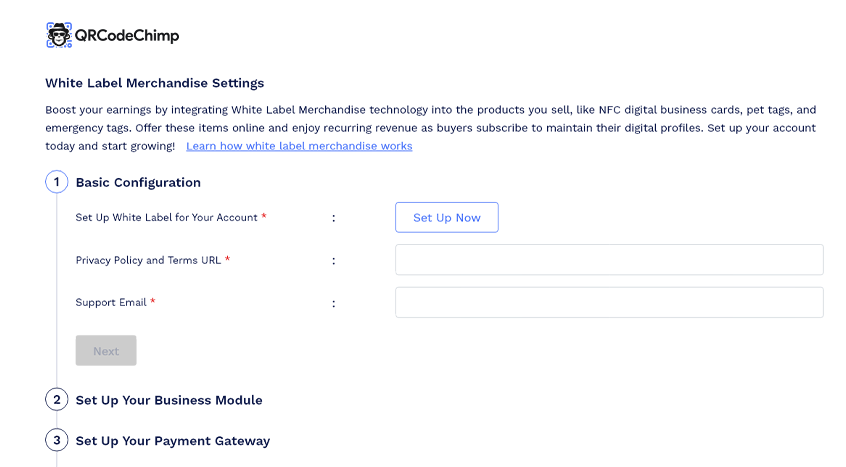The height and width of the screenshot is (467, 846).
Task: Open the Learn how white label merchandise works link
Action: 299,146
